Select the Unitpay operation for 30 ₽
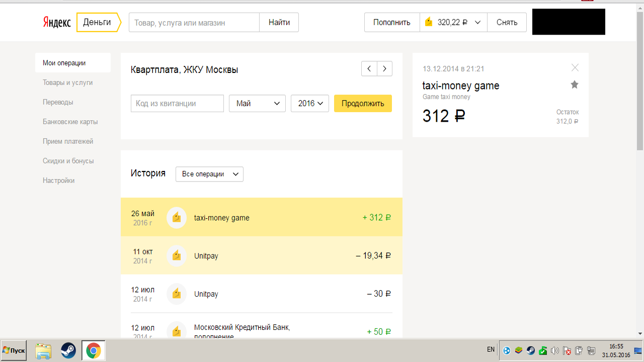 pos(262,294)
